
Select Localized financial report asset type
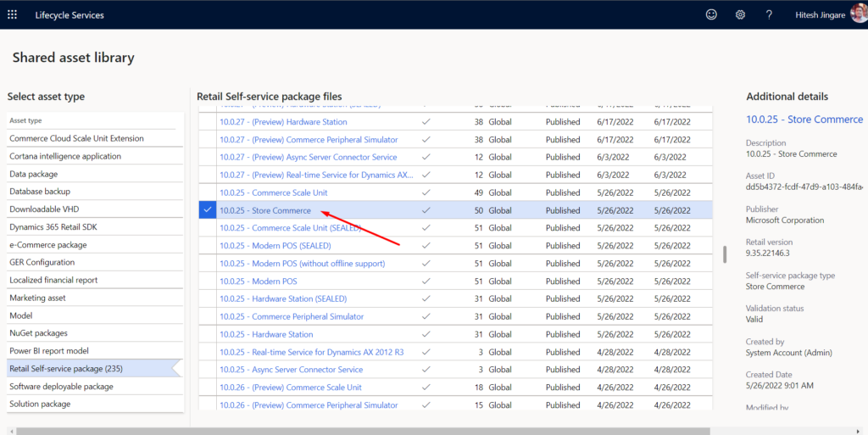[x=95, y=280]
